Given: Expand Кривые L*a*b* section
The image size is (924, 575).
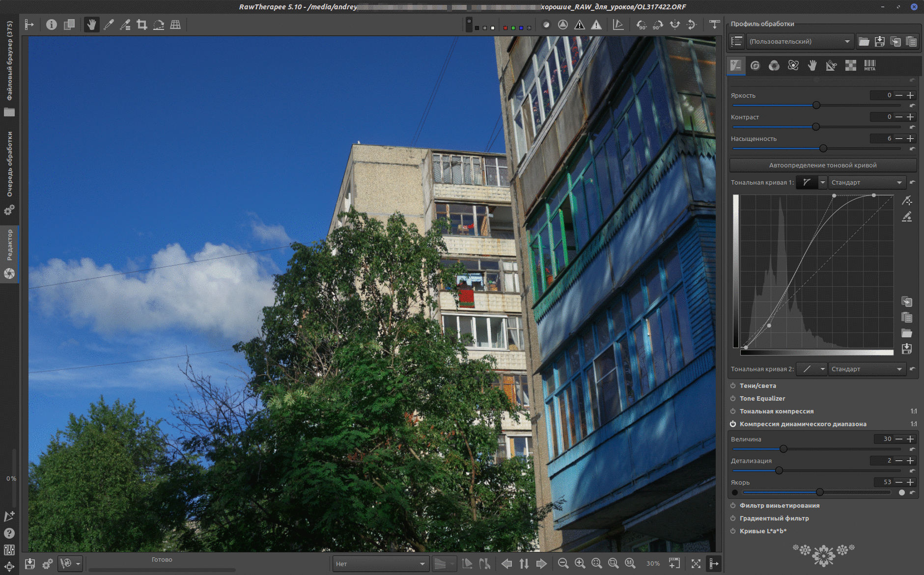Looking at the screenshot, I should [x=763, y=531].
